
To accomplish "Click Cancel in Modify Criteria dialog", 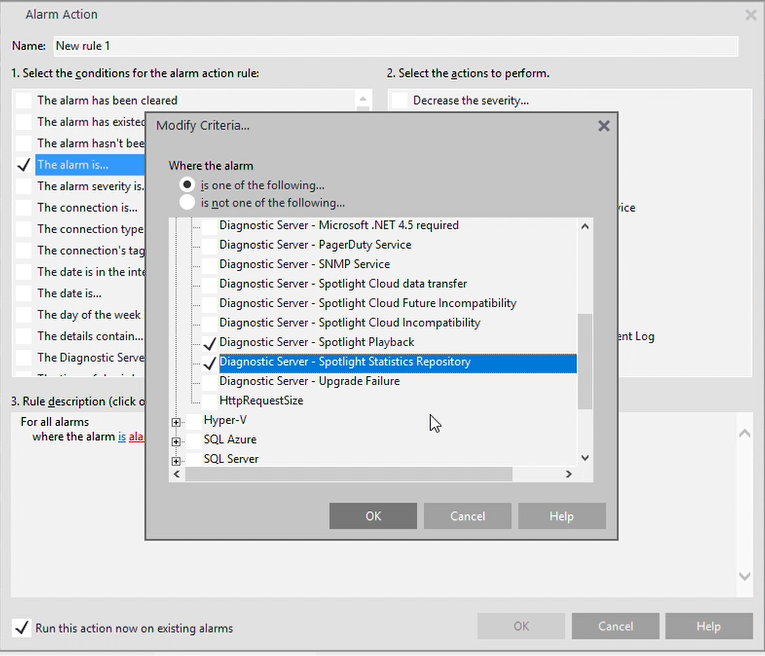I will pyautogui.click(x=467, y=516).
